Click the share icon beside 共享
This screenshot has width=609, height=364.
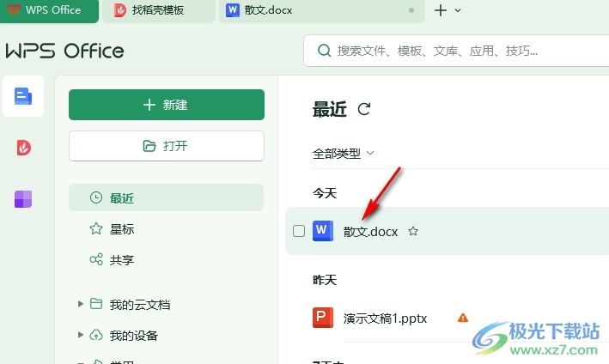pyautogui.click(x=96, y=259)
